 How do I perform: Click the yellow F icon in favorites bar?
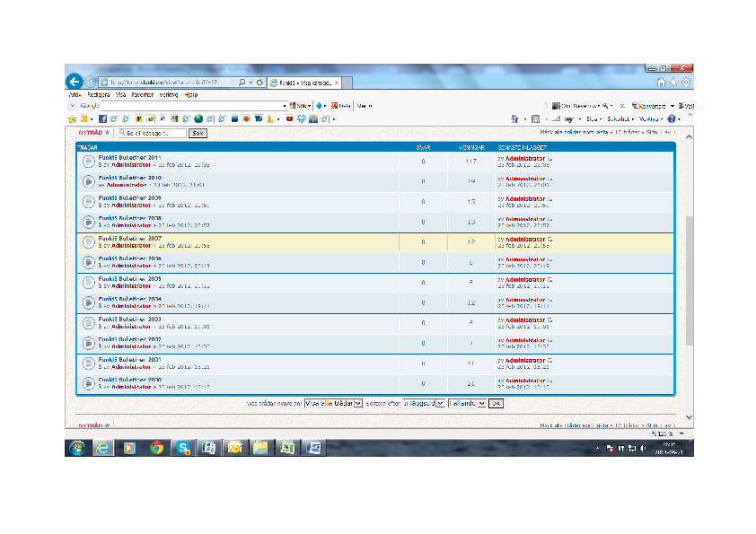pyautogui.click(x=138, y=118)
